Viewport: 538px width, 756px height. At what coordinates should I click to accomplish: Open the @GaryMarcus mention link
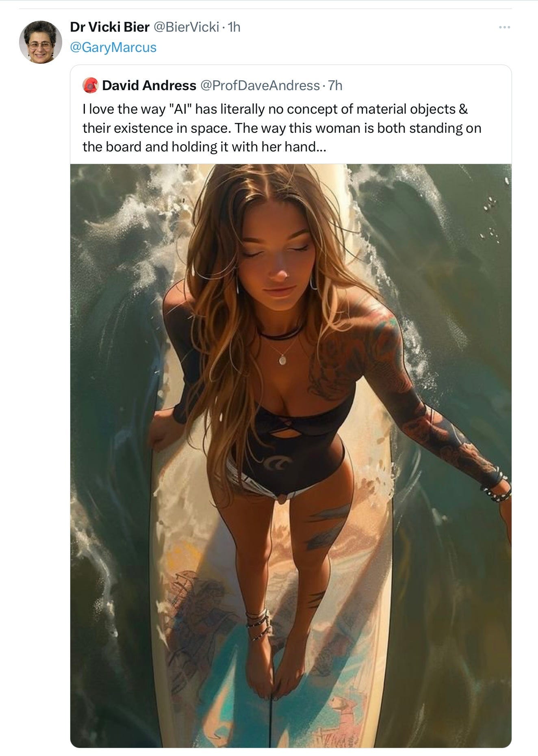point(113,47)
